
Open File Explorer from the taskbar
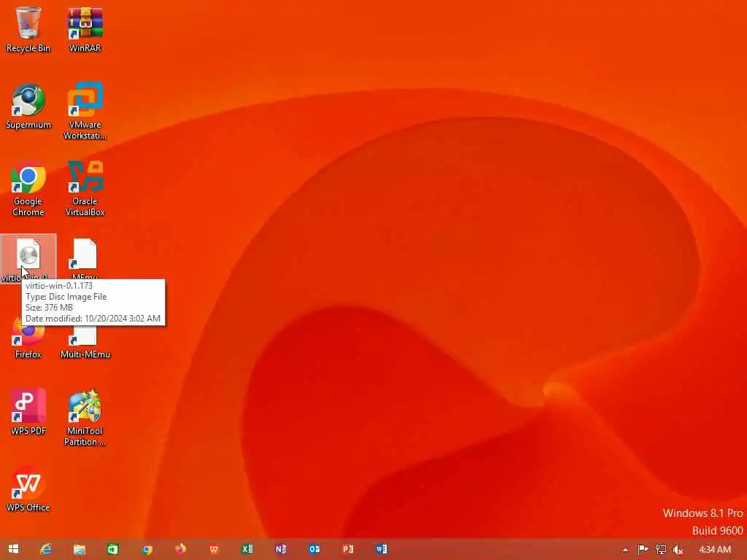pos(79,549)
